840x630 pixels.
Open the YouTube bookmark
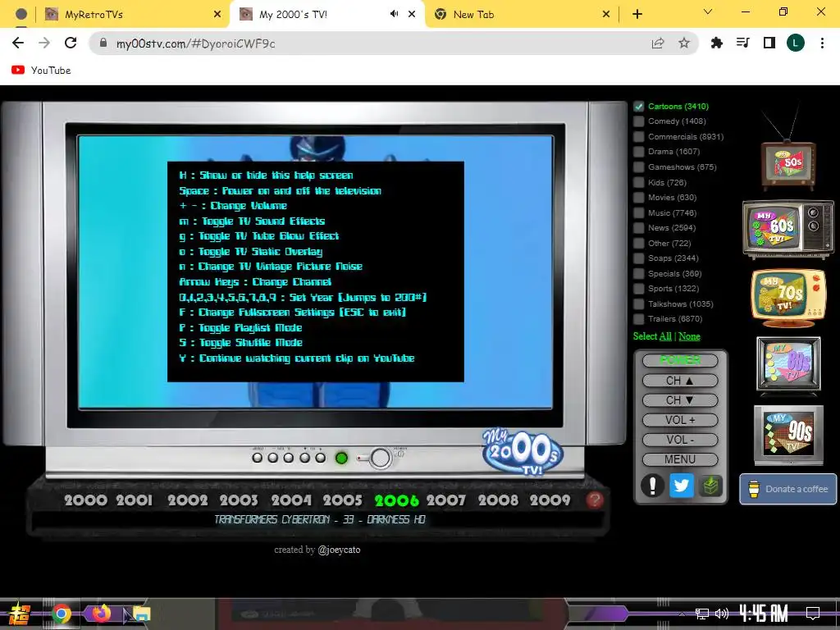pos(41,71)
